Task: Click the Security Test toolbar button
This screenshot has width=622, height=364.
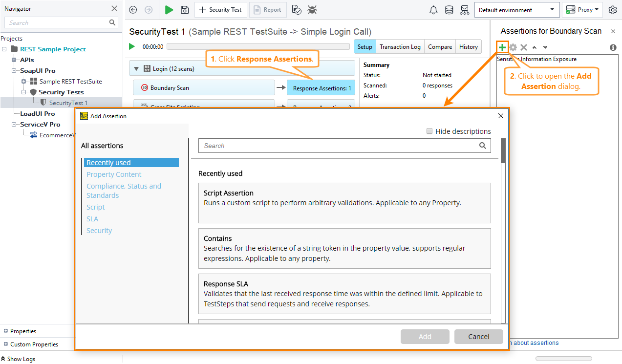Action: point(220,10)
